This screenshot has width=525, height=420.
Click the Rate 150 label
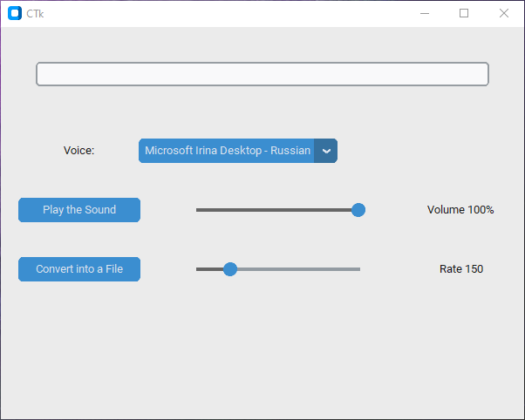pos(461,269)
